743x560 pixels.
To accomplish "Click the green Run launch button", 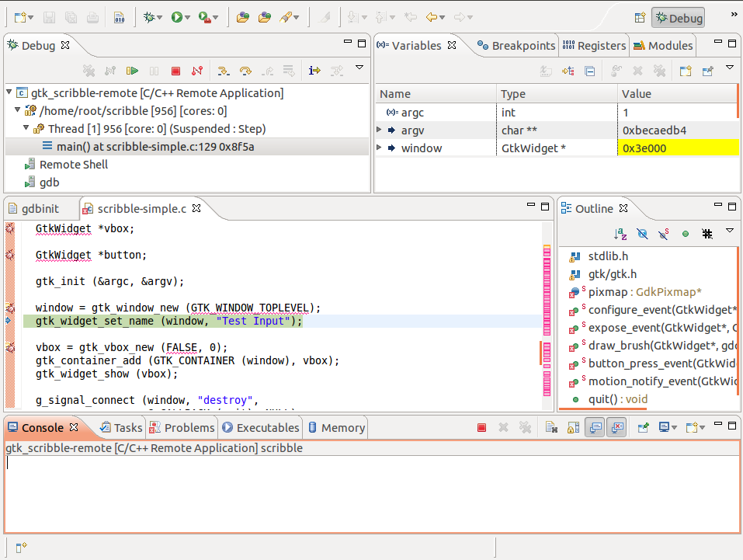I will 177,18.
